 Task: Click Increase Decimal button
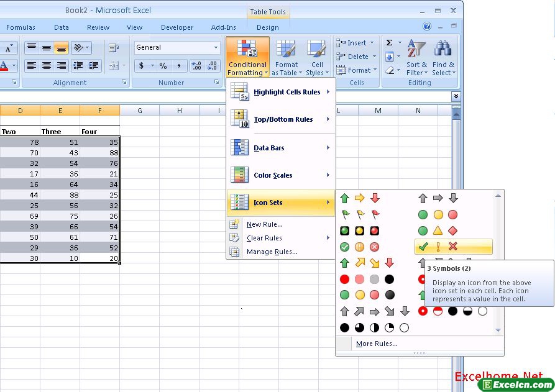pyautogui.click(x=196, y=66)
